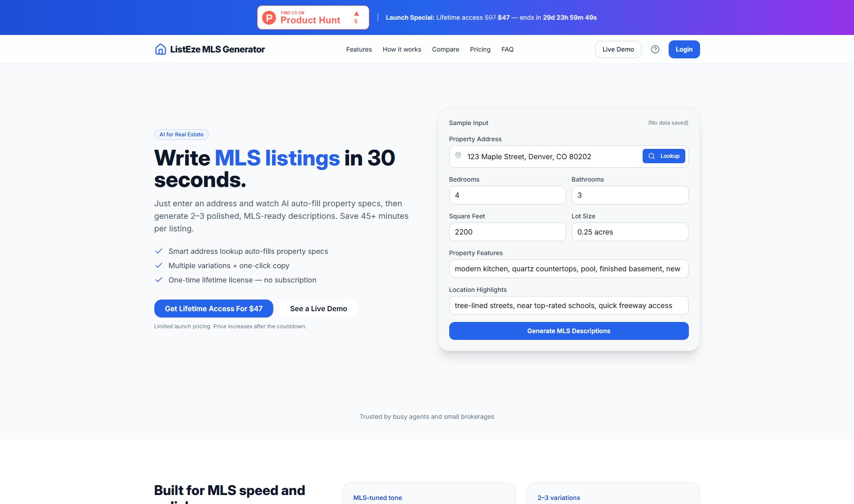
Task: Open the Pricing nav link
Action: [480, 49]
